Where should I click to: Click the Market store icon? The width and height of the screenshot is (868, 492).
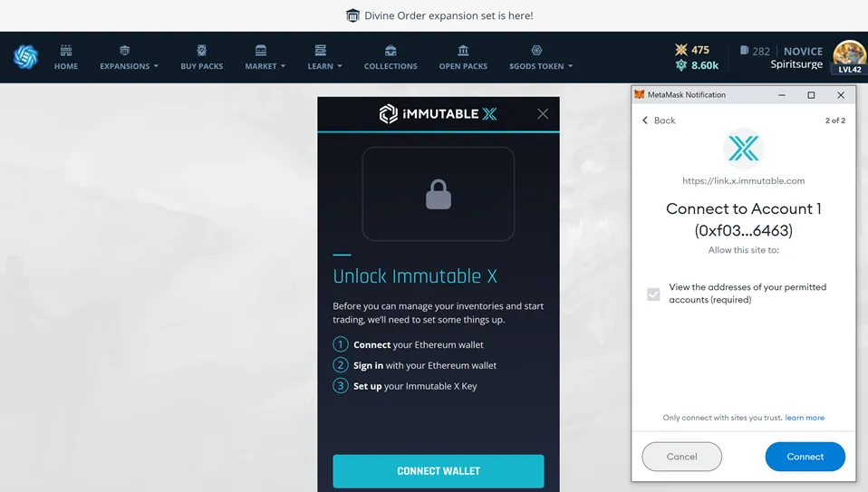coord(261,51)
